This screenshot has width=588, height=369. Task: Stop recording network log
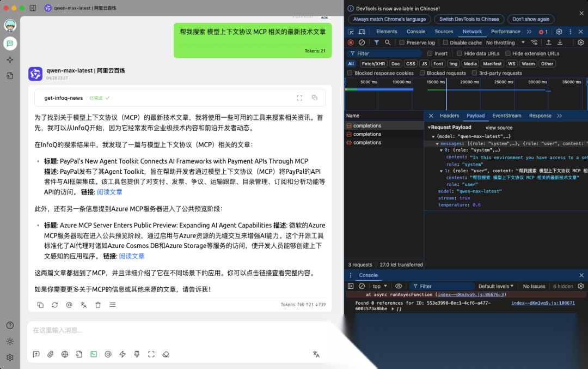click(x=351, y=43)
